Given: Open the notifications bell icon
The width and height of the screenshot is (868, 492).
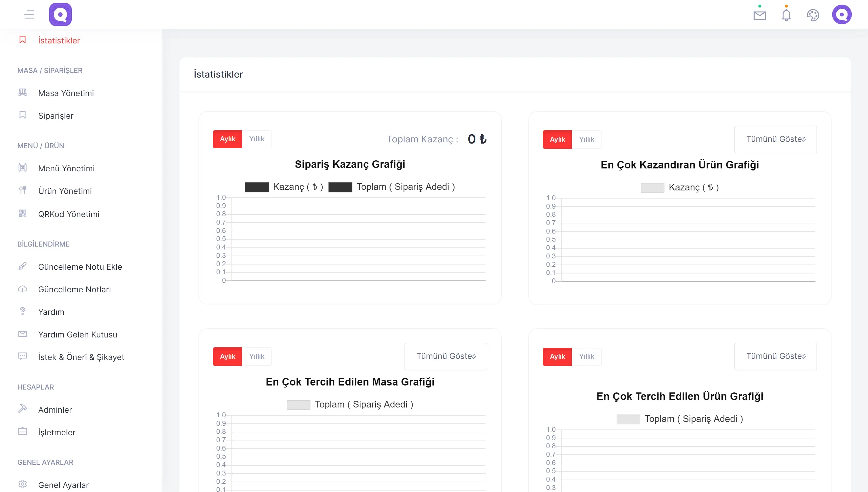Looking at the screenshot, I should tap(786, 15).
